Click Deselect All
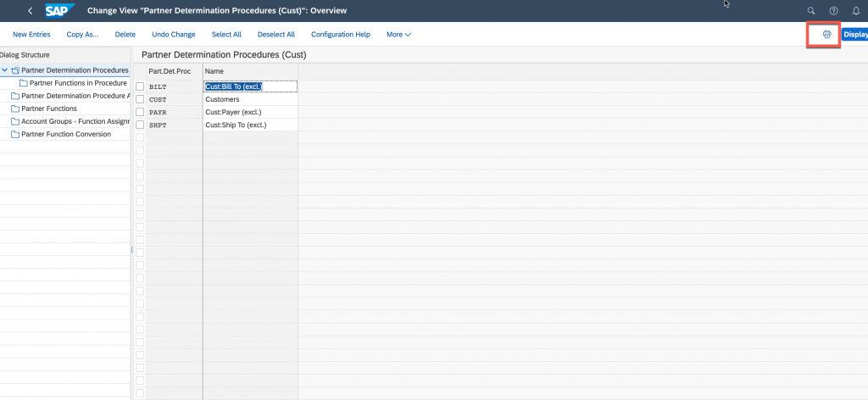868x400 pixels. [x=276, y=34]
